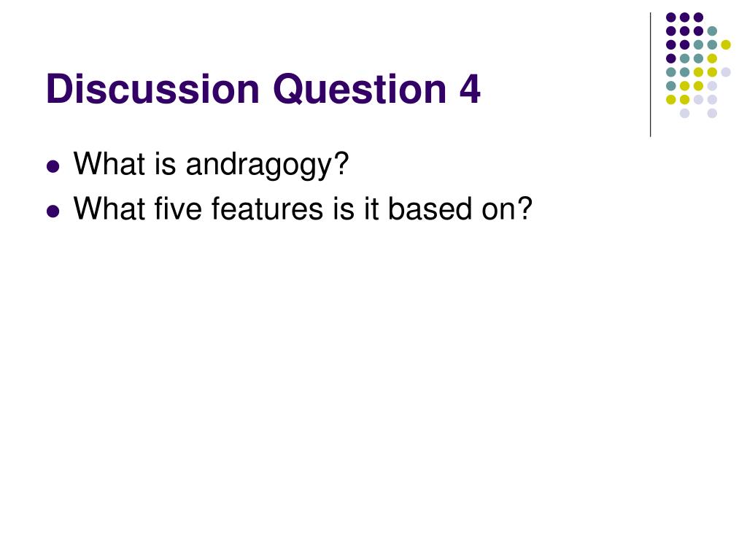Click the "What is andragogy?" bullet text
Image resolution: width=747 pixels, height=560 pixels.
(x=211, y=166)
